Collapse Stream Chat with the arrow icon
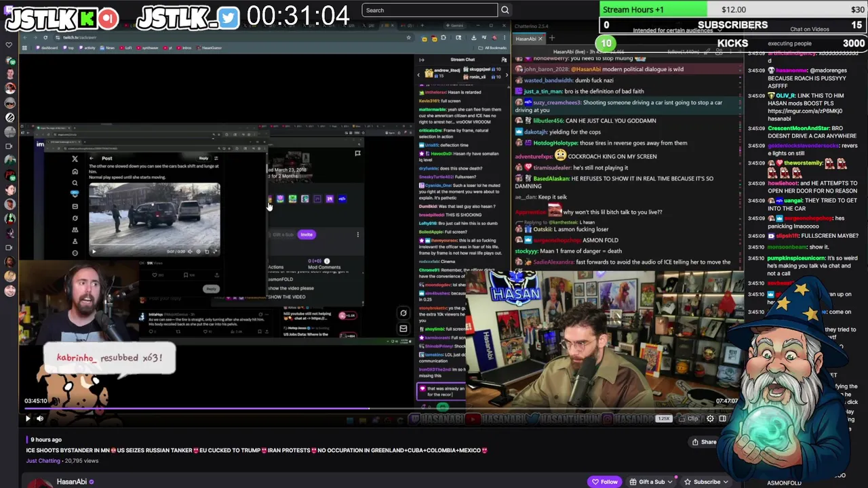Screen dimensions: 868x488 click(421, 60)
